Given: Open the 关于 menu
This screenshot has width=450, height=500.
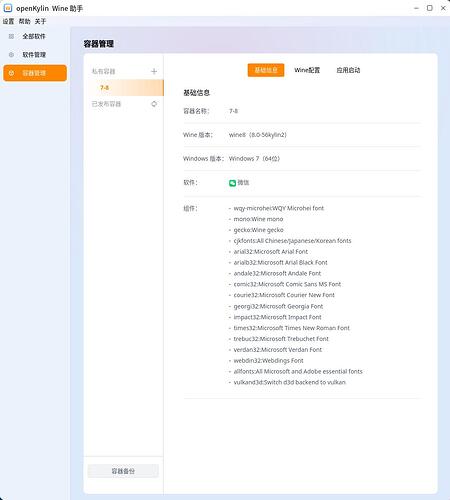Looking at the screenshot, I should point(40,22).
